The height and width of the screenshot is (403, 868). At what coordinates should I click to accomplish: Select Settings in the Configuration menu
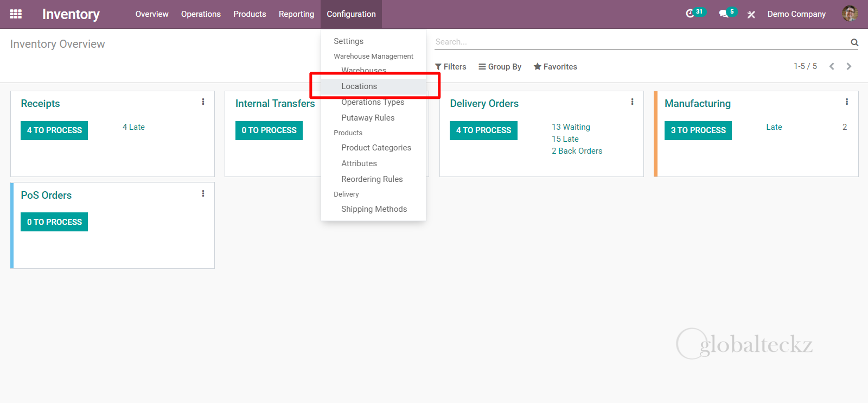coord(348,41)
